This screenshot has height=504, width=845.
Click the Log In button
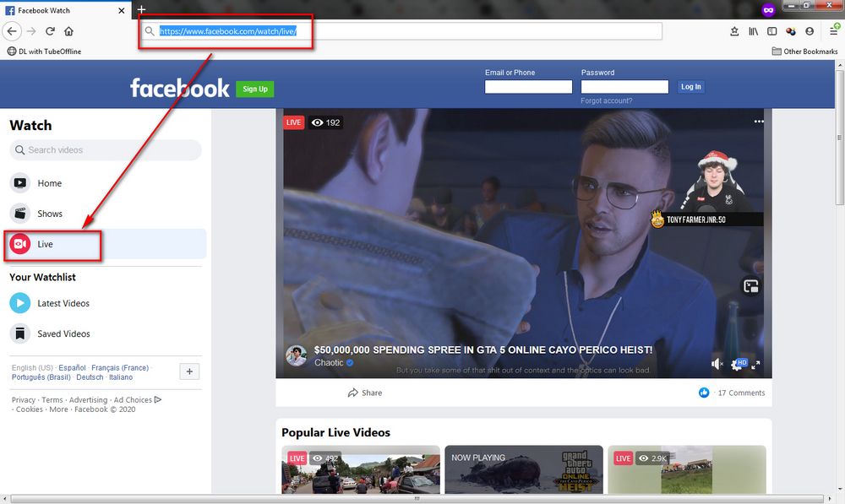tap(691, 87)
